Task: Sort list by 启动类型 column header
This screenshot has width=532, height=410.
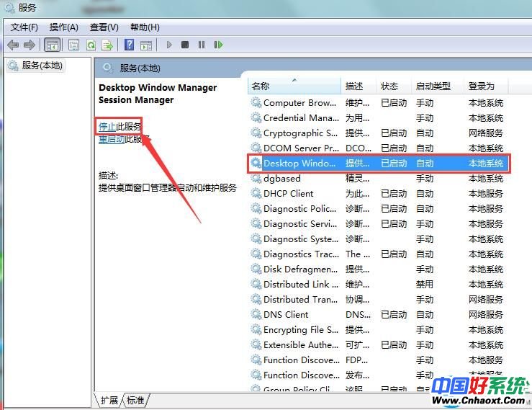Action: pyautogui.click(x=433, y=86)
